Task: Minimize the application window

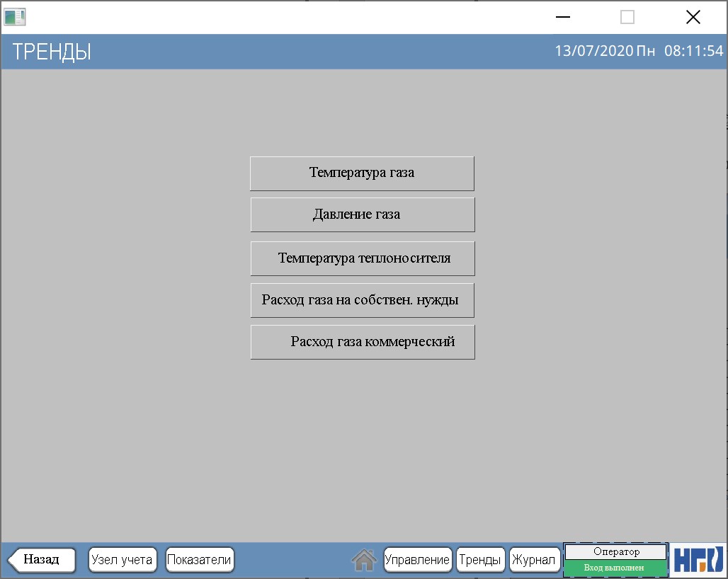Action: [x=563, y=17]
